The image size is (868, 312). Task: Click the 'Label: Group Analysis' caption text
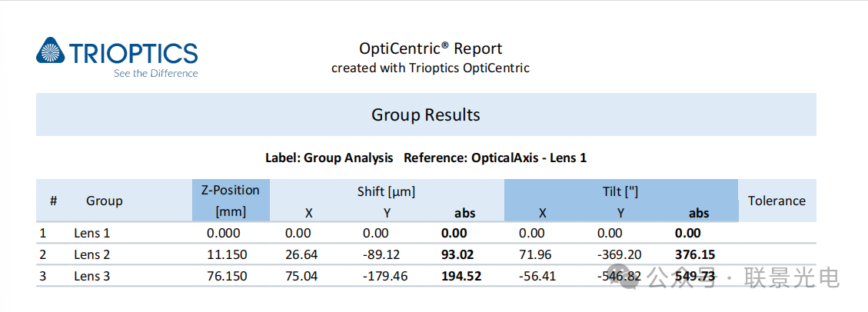click(x=329, y=158)
